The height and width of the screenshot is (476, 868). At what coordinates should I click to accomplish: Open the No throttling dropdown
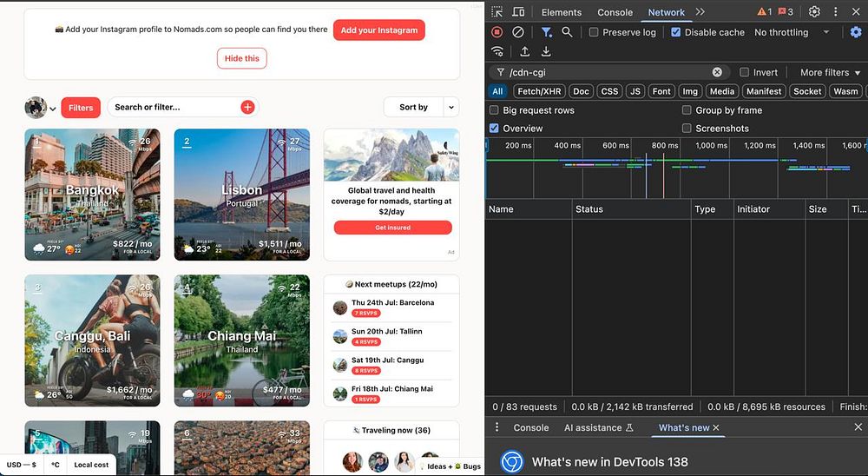coord(792,32)
